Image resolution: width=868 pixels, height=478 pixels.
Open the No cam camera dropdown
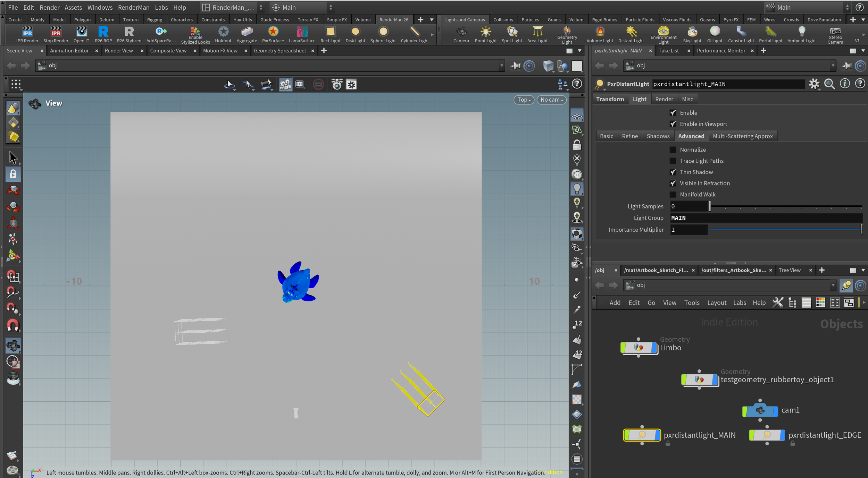pos(551,100)
